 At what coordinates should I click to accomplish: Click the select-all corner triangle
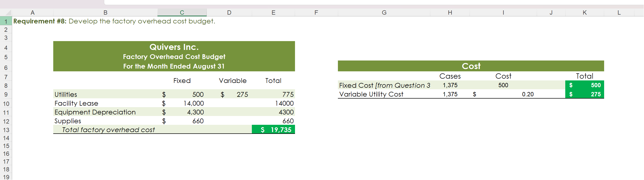click(x=8, y=13)
